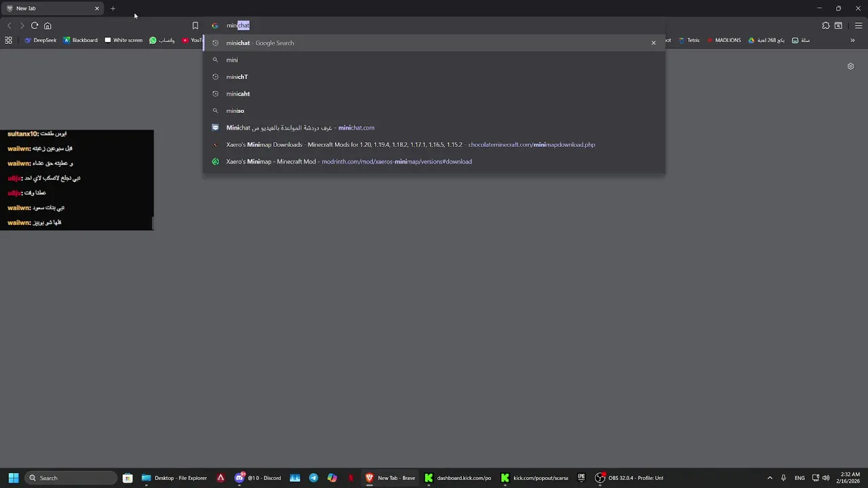Open volume control tray icon
This screenshot has height=488, width=868.
(x=826, y=478)
